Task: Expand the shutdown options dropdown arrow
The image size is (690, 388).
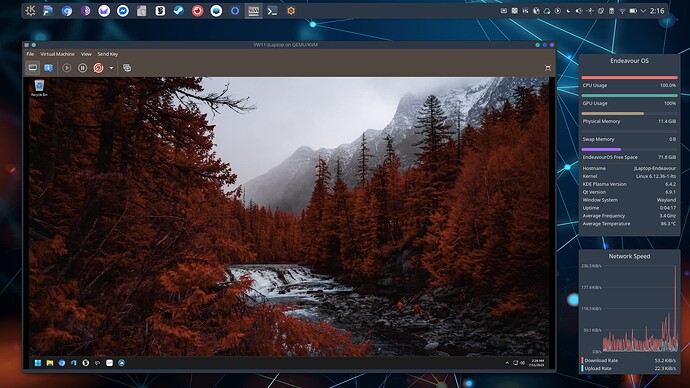Action: point(111,68)
